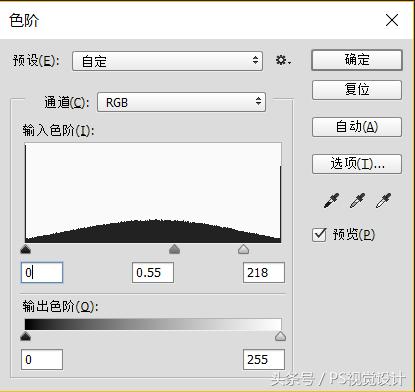Click the input midtone gray slider triangle

(x=174, y=249)
